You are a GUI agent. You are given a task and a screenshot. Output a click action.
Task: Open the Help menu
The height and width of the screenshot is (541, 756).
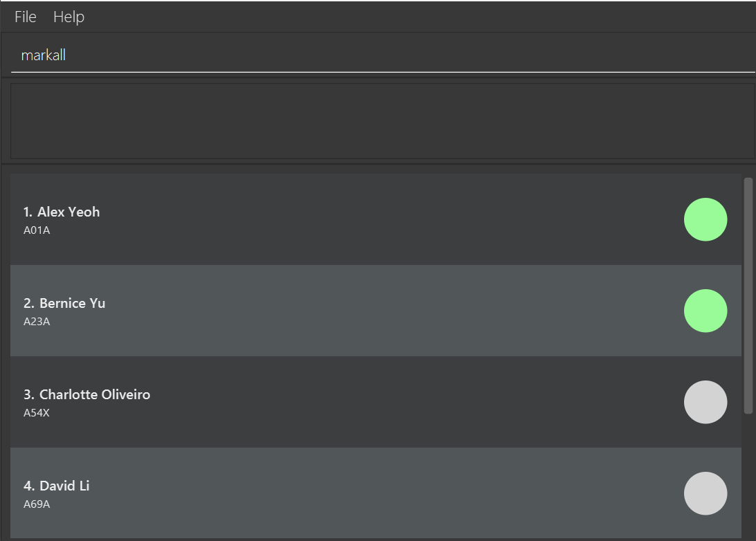click(68, 17)
